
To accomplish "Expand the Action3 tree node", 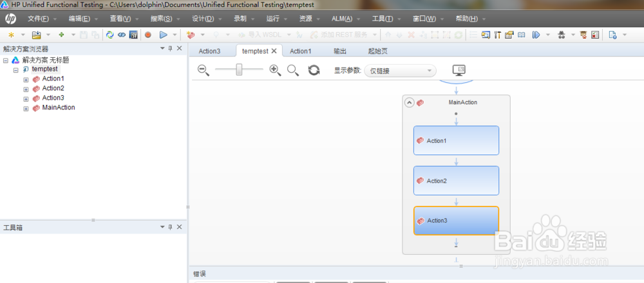I will click(x=26, y=99).
